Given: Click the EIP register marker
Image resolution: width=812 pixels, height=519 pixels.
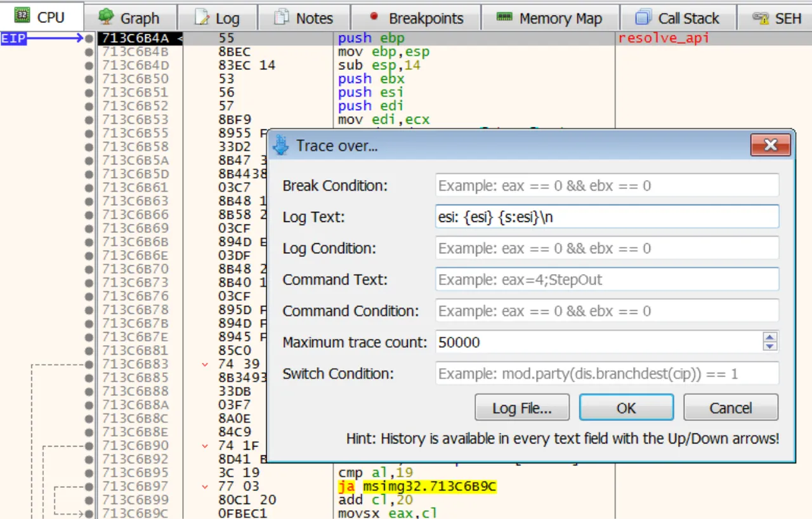Looking at the screenshot, I should [14, 38].
